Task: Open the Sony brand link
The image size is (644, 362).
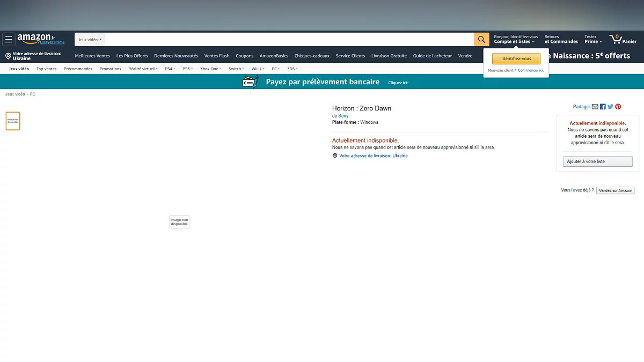Action: pos(343,116)
